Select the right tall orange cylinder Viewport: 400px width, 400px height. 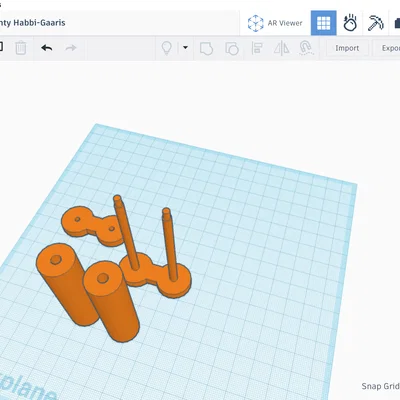tap(111, 301)
